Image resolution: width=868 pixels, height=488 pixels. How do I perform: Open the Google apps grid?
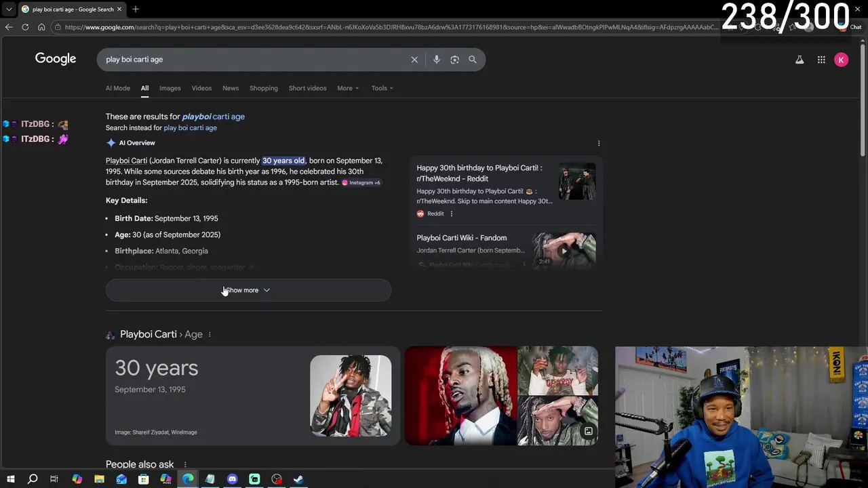(x=821, y=60)
